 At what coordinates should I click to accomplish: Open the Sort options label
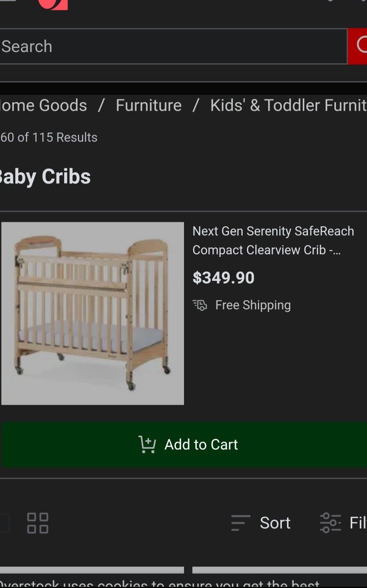[275, 523]
